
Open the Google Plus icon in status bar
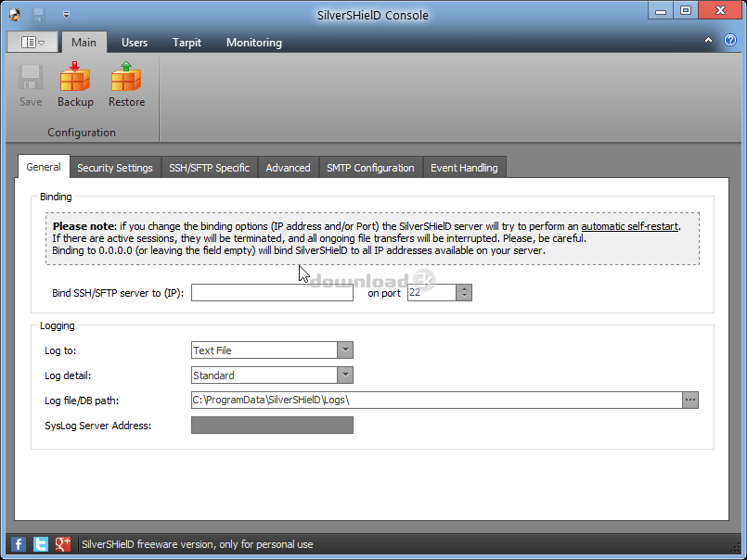click(x=63, y=544)
